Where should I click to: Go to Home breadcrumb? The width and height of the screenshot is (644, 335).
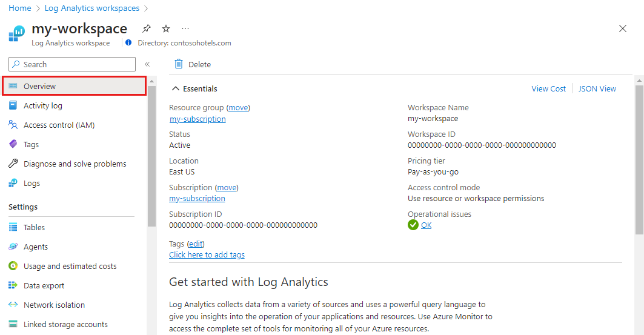[x=20, y=8]
